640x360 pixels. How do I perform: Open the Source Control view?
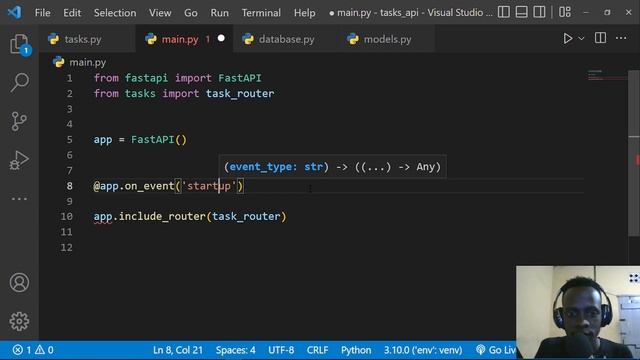[19, 121]
